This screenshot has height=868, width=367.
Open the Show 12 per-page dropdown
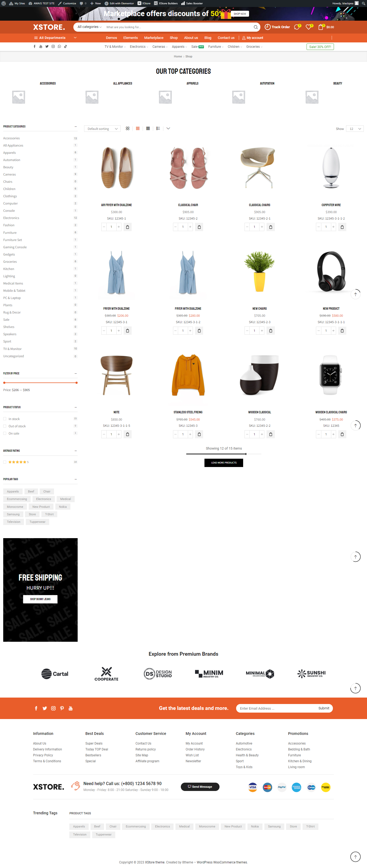coord(355,129)
